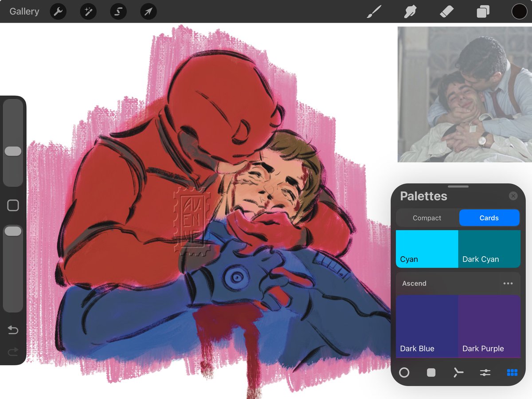Image resolution: width=532 pixels, height=399 pixels.
Task: Click the brush opacity slider handle
Action: pyautogui.click(x=13, y=231)
